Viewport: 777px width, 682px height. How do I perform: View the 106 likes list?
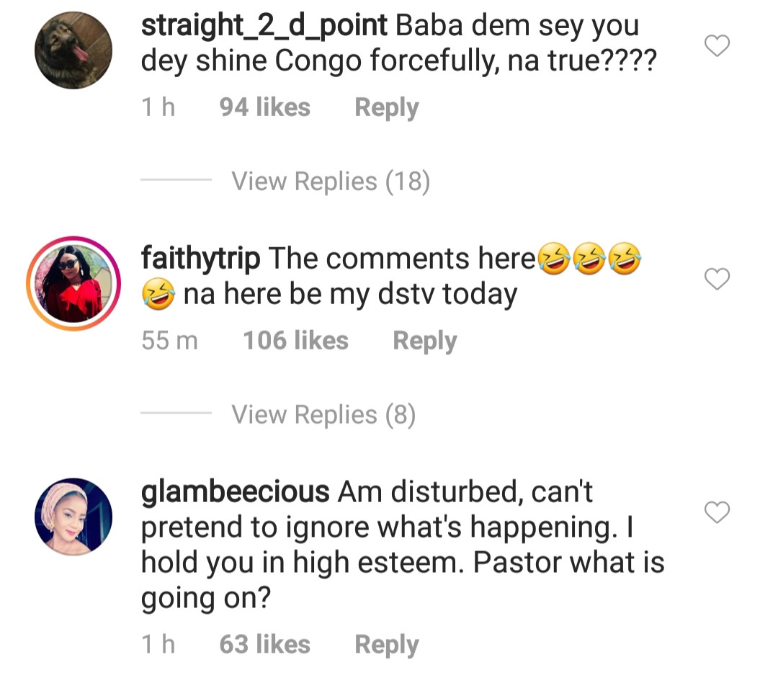[x=295, y=341]
